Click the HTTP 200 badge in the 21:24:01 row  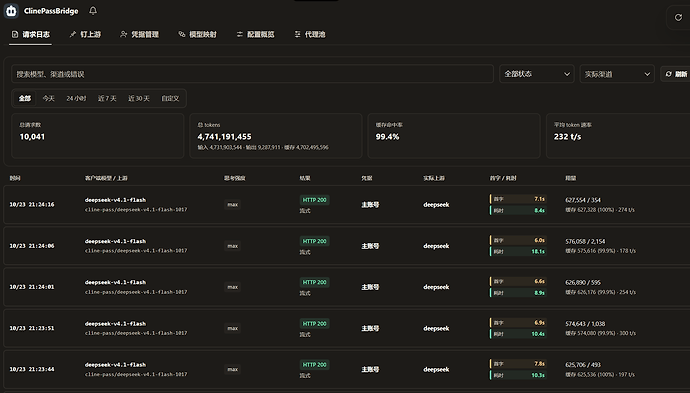pyautogui.click(x=314, y=282)
